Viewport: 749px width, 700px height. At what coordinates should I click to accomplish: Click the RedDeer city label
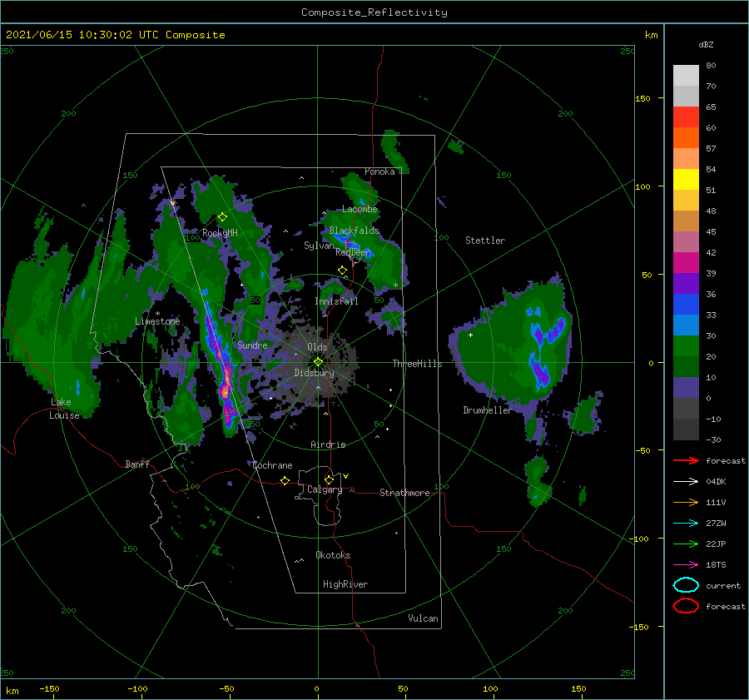tap(353, 252)
